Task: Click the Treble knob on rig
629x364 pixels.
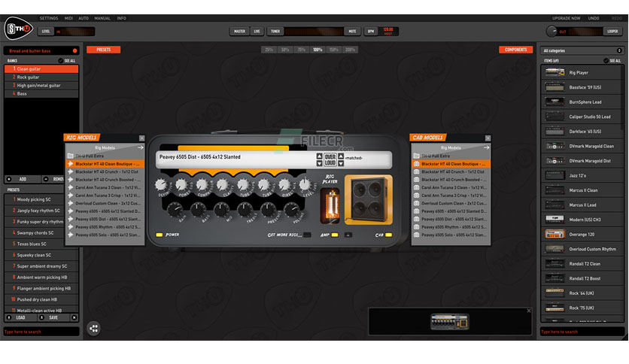Action: click(245, 209)
